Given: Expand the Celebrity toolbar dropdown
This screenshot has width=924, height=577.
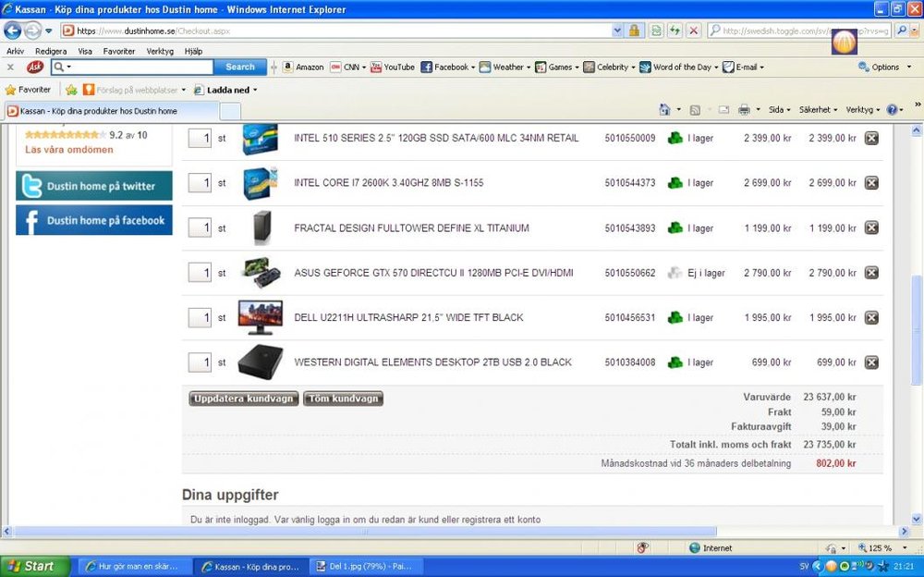Looking at the screenshot, I should 634,68.
